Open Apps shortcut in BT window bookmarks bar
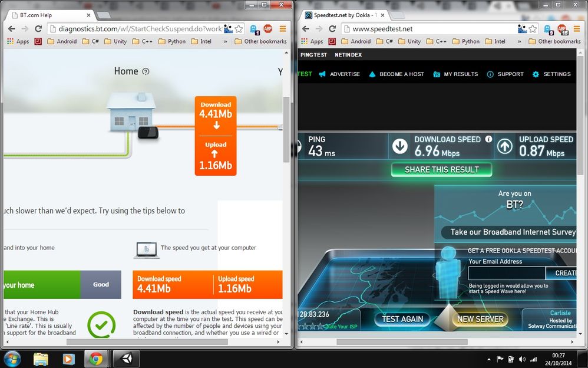Viewport: 588px width, 368px height. [x=18, y=41]
